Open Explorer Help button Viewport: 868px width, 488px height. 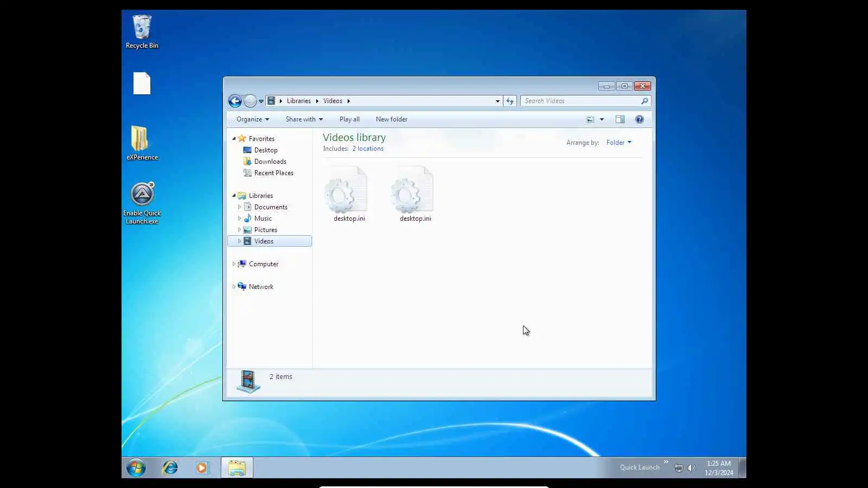coord(640,119)
